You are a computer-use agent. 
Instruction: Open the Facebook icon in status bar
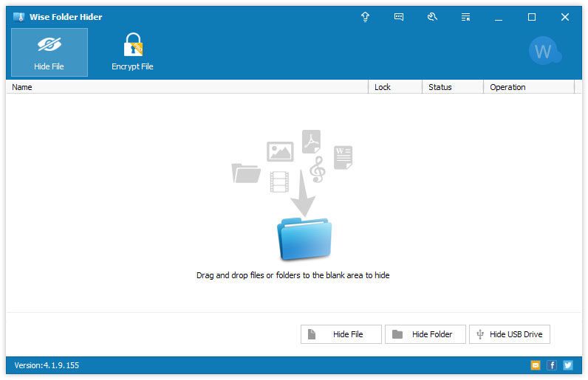pyautogui.click(x=552, y=365)
